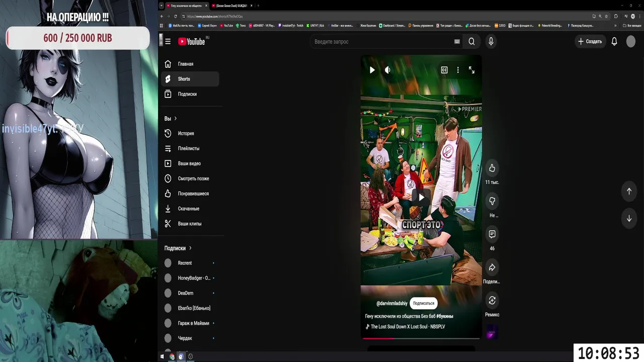644x362 pixels.
Task: Expand the Вы section chevron
Action: point(175,119)
